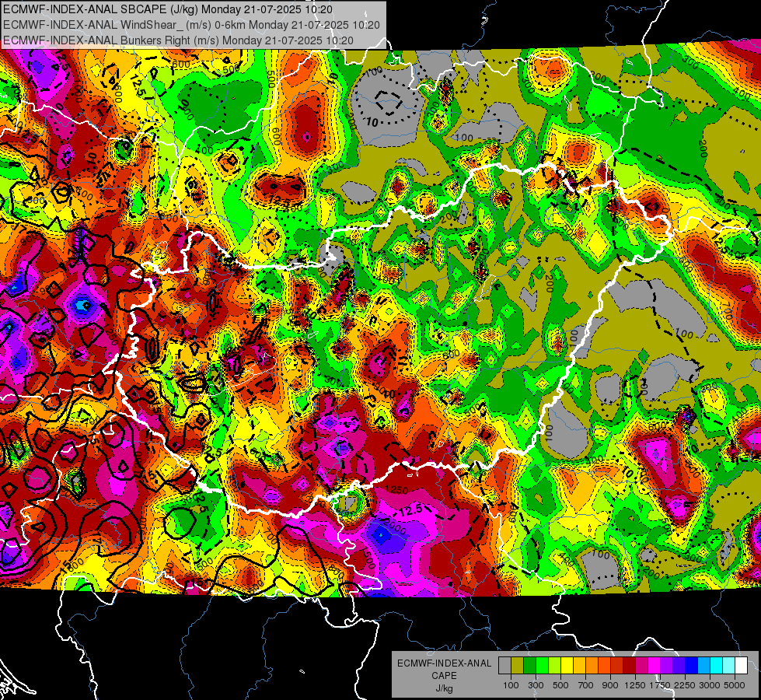761x700 pixels.
Task: Click the white swatch at the legend end
Action: pyautogui.click(x=741, y=666)
